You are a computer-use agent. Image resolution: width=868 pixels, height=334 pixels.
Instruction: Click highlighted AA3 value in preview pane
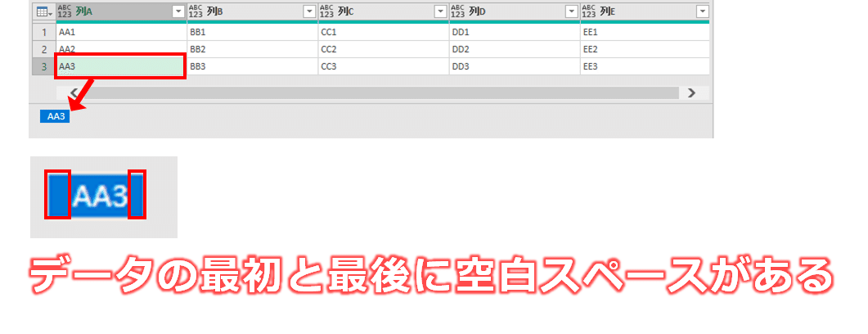pyautogui.click(x=55, y=116)
